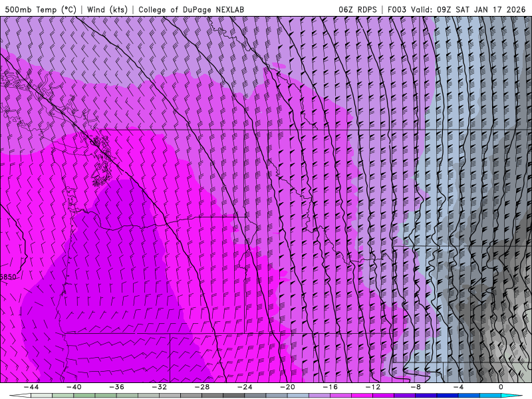Click the -16 colorbar scale label
This screenshot has height=399, width=532.
pyautogui.click(x=330, y=387)
